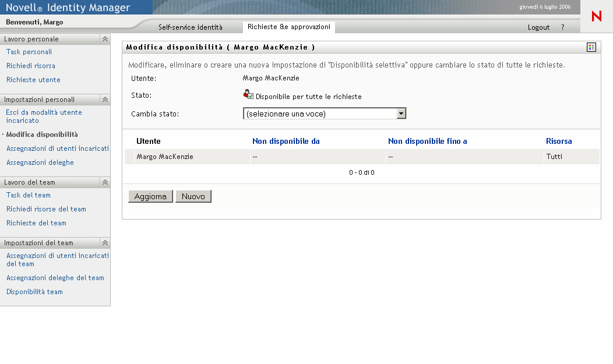
Task: Open help with the question mark
Action: click(562, 27)
